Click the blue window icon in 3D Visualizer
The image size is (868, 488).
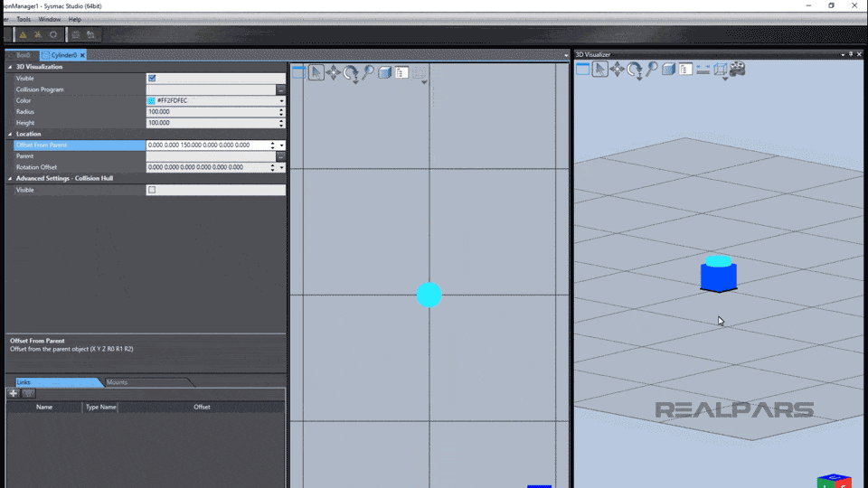tap(582, 70)
